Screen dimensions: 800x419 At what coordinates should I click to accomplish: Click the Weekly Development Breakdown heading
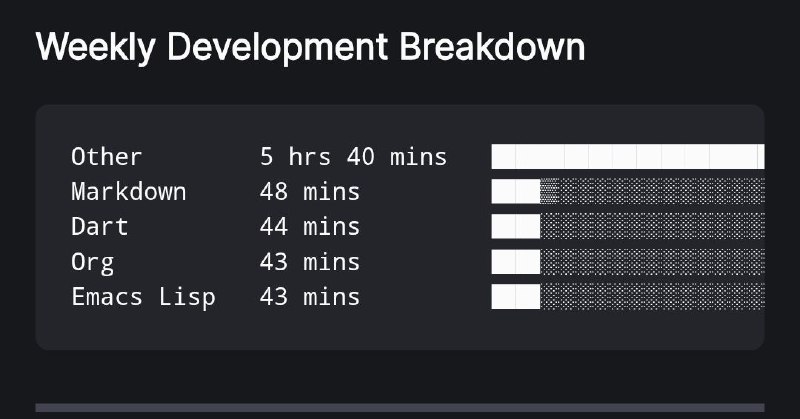coord(310,47)
